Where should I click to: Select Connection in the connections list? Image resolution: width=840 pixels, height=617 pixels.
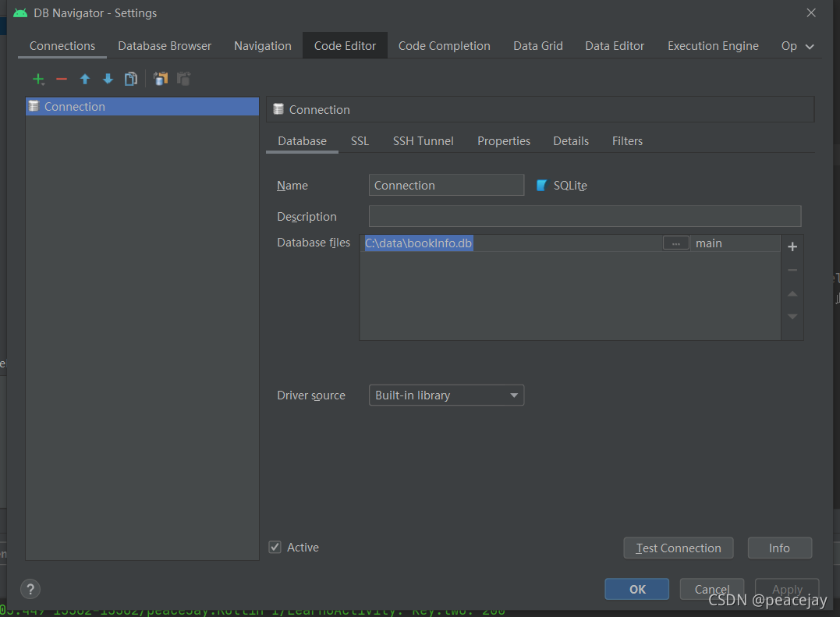[x=142, y=107]
